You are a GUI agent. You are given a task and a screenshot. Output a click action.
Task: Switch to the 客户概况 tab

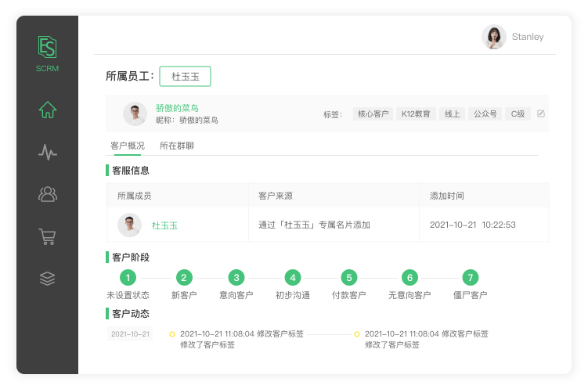(x=128, y=146)
